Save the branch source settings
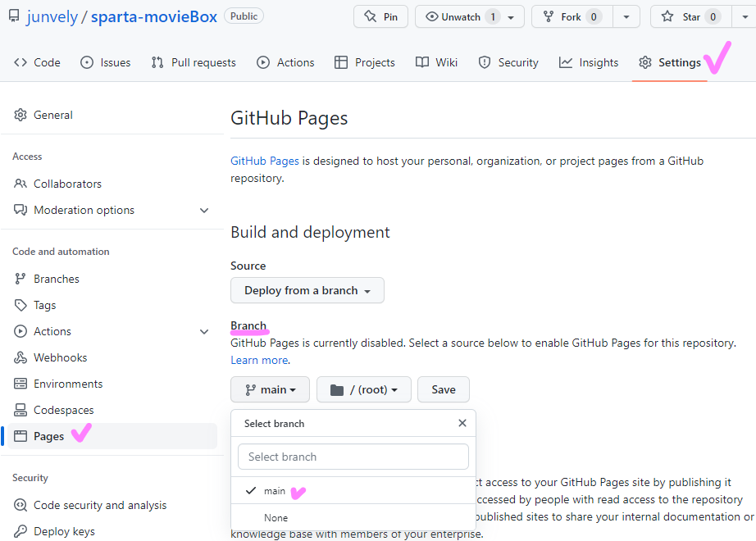Viewport: 756px width, 541px height. coord(444,389)
